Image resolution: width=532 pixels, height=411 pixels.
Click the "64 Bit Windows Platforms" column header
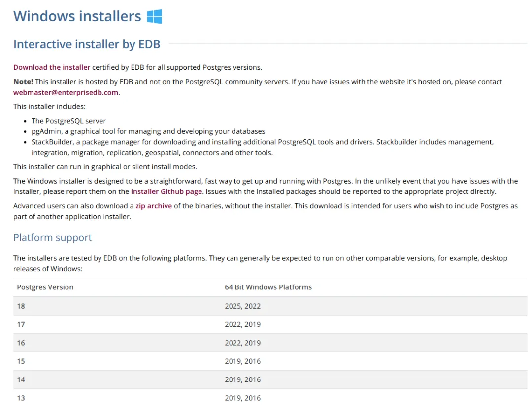click(268, 287)
